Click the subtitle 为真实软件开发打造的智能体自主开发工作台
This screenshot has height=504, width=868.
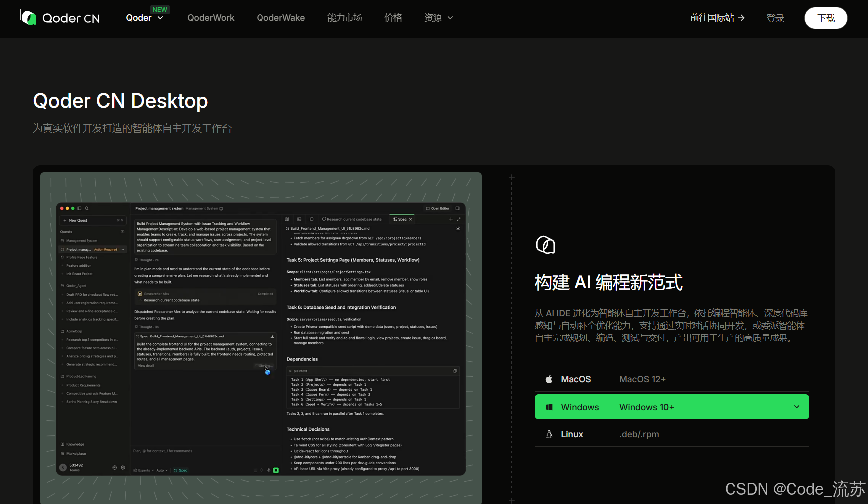tap(132, 128)
